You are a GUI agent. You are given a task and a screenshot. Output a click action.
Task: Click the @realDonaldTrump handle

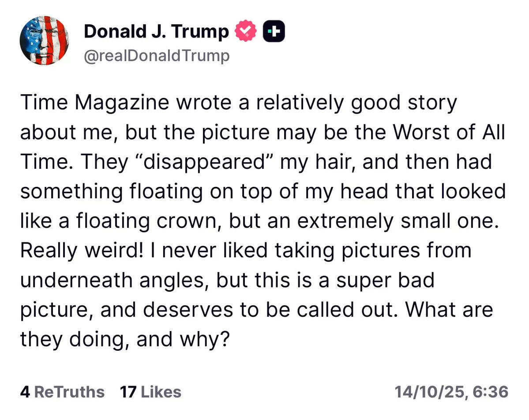157,56
